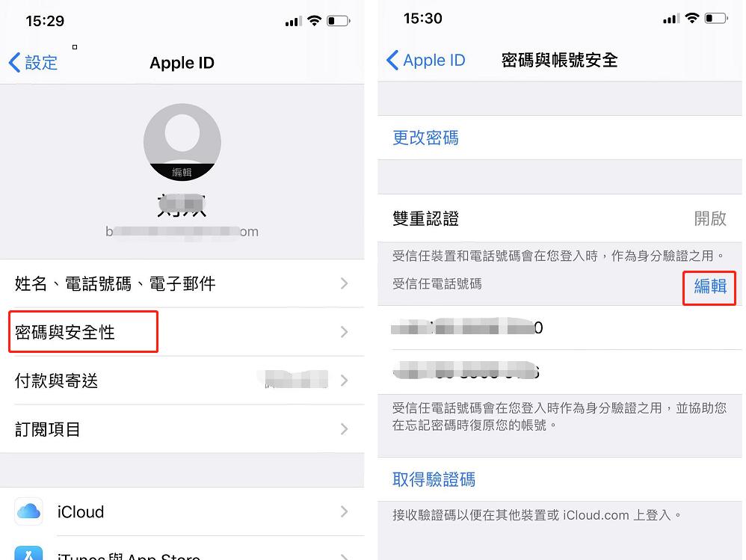Image resolution: width=746 pixels, height=560 pixels.
Task: Expand the 訂閱項目 row chevron
Action: 345,429
